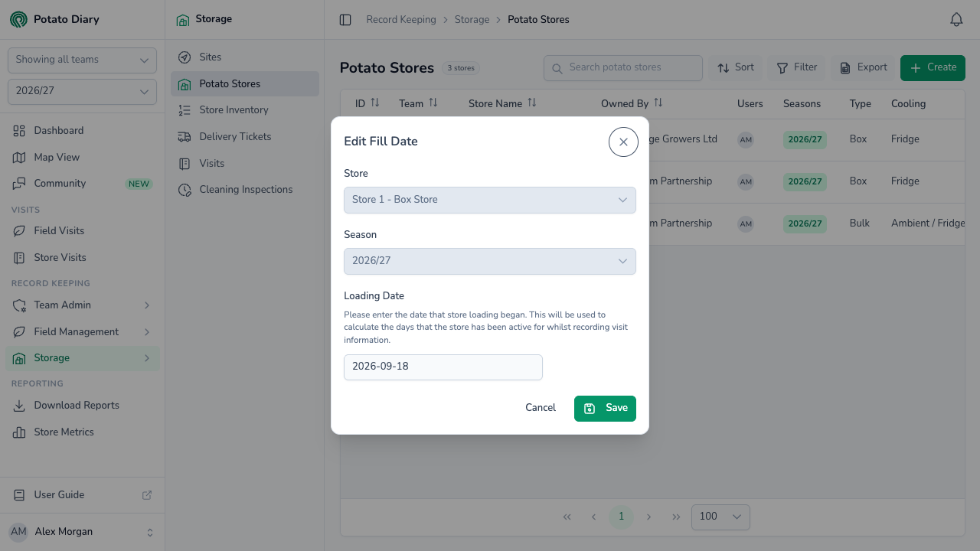The height and width of the screenshot is (551, 980).
Task: Open the notifications bell
Action: (x=956, y=20)
